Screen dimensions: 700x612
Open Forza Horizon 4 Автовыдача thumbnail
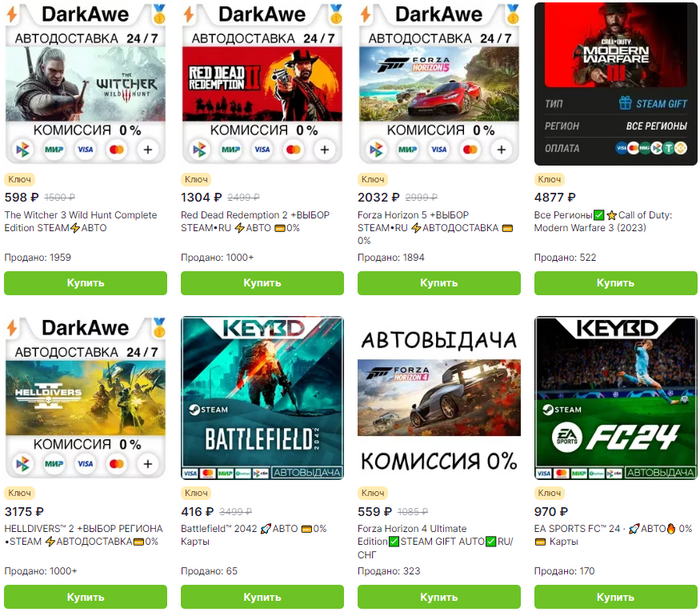point(439,398)
